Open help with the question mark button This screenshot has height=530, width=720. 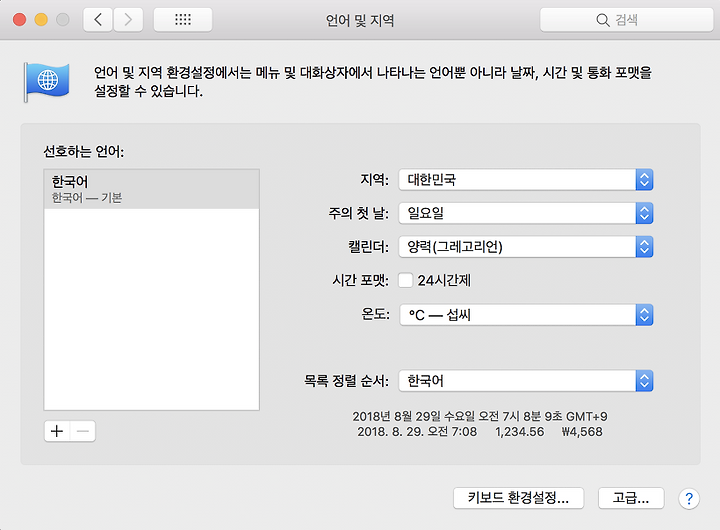(689, 498)
